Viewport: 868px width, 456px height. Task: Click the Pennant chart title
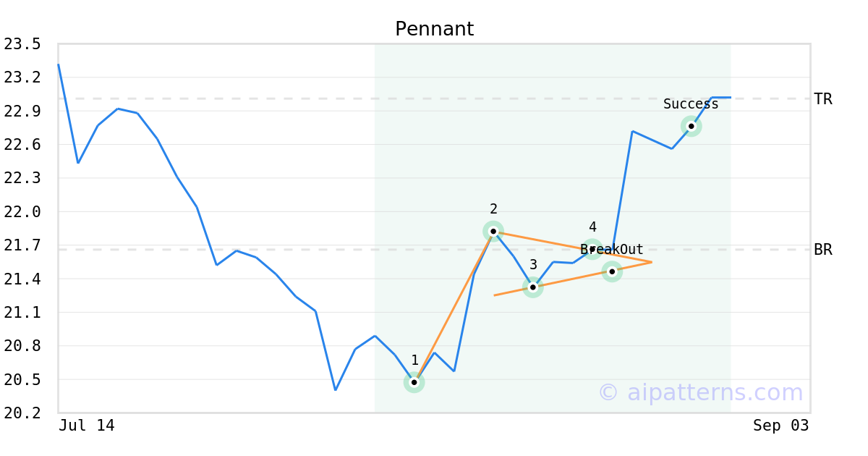(x=434, y=29)
